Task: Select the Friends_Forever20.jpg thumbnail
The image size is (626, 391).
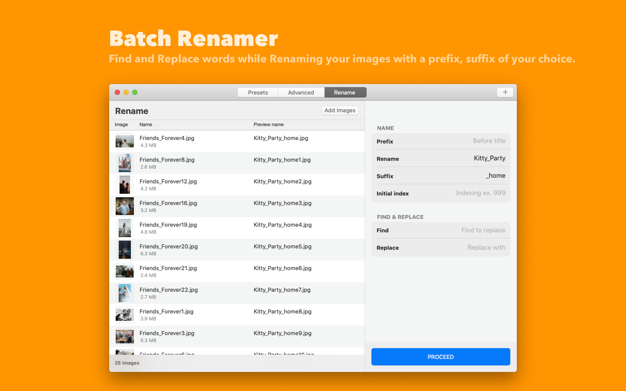Action: coord(125,250)
